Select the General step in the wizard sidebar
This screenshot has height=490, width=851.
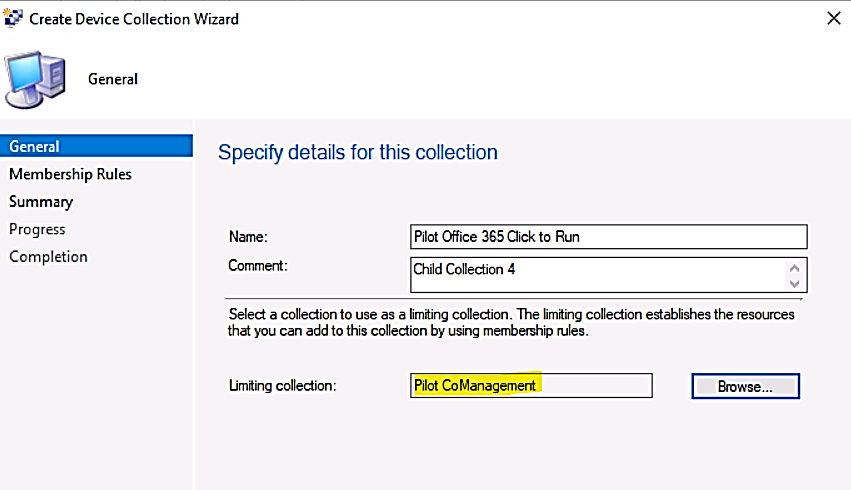96,146
